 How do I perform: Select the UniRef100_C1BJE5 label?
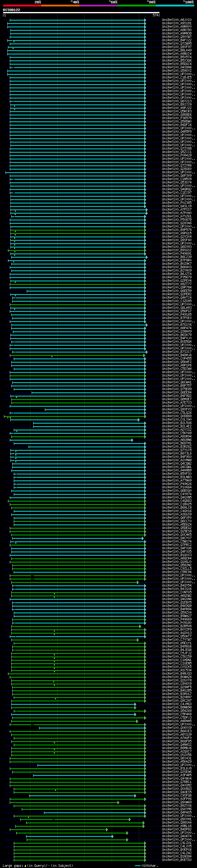pyautogui.click(x=177, y=78)
